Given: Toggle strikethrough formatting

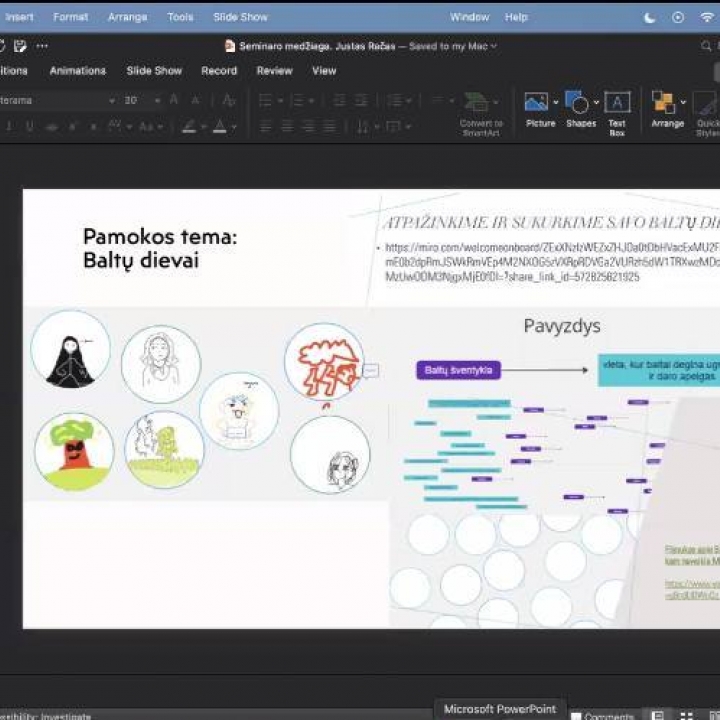Looking at the screenshot, I should click(x=51, y=126).
